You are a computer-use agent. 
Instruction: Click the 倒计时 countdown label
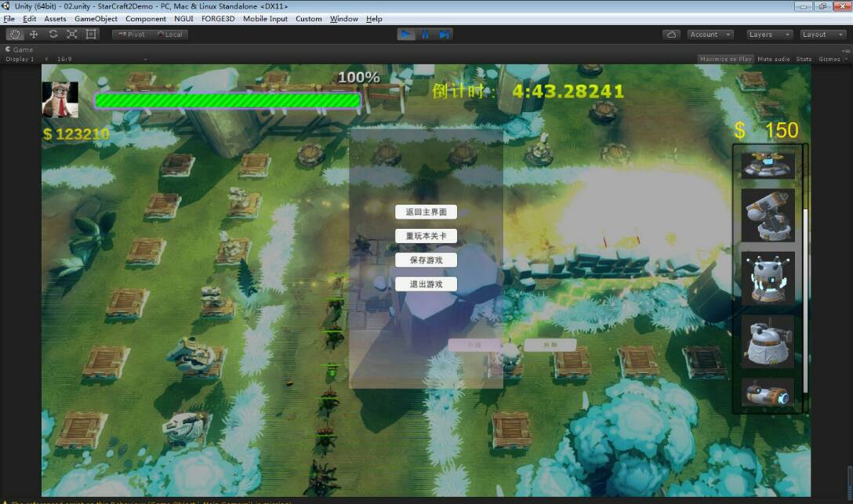coord(464,92)
